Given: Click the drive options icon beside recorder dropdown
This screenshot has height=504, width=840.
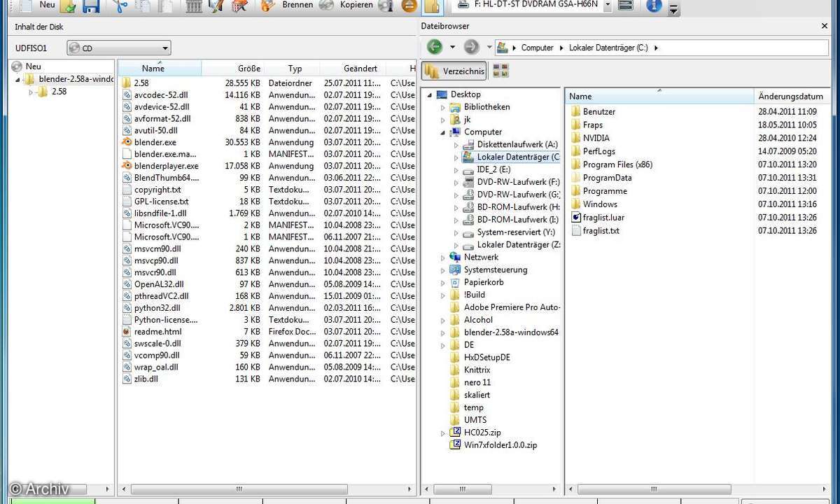Looking at the screenshot, I should pyautogui.click(x=626, y=6).
